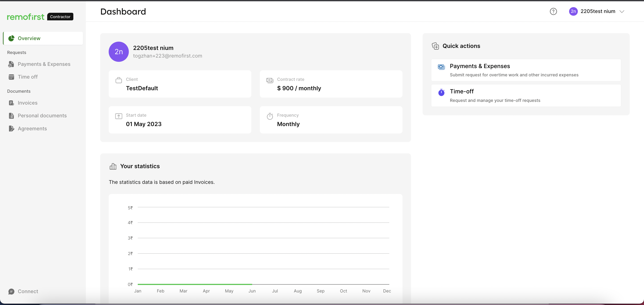
Task: Click the Contractor badge
Action: coord(60,17)
